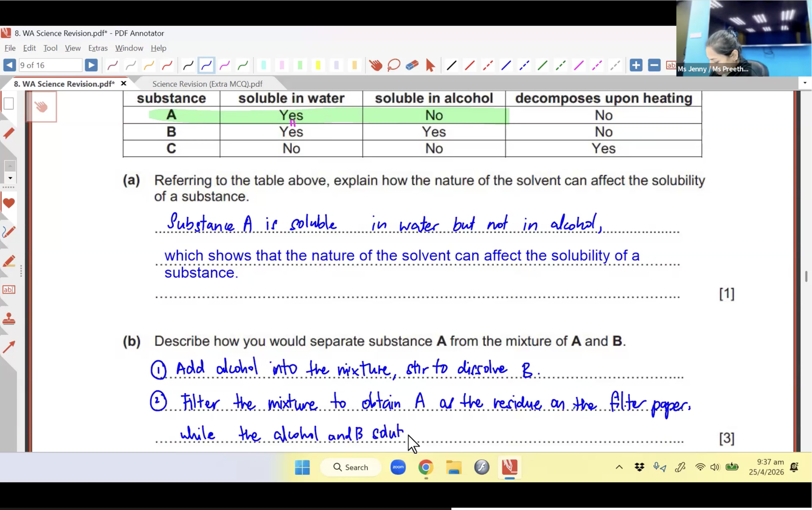Image resolution: width=812 pixels, height=510 pixels.
Task: Choose the dashed green line tool
Action: (561, 66)
